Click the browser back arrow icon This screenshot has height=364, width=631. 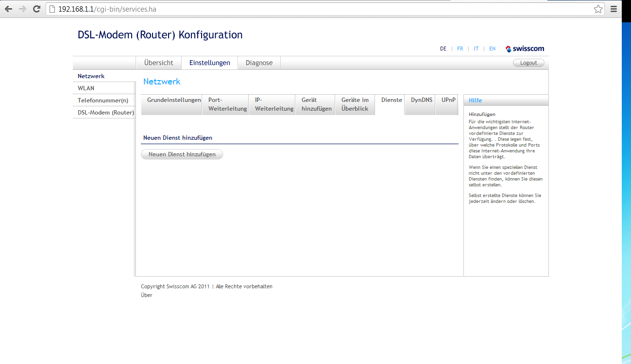point(9,9)
